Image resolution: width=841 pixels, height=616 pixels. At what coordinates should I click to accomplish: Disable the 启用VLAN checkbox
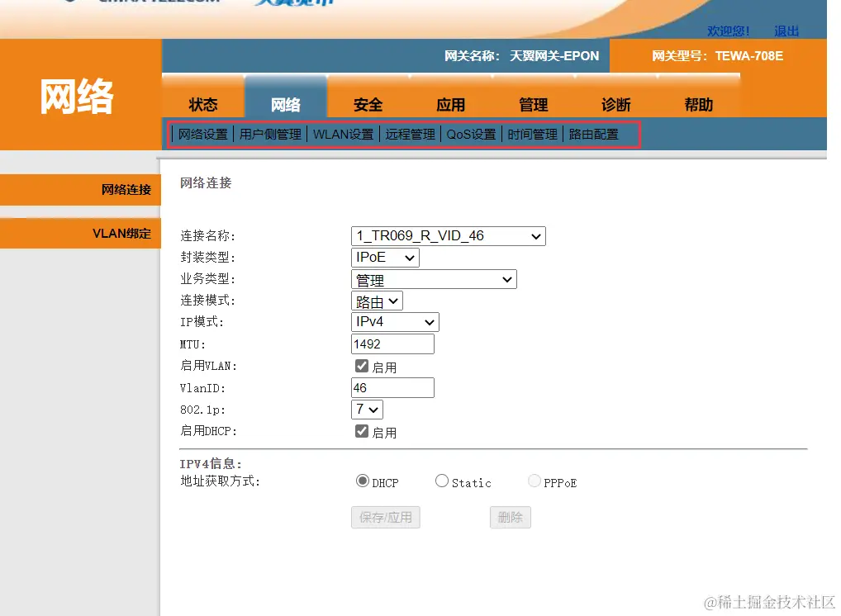(361, 365)
